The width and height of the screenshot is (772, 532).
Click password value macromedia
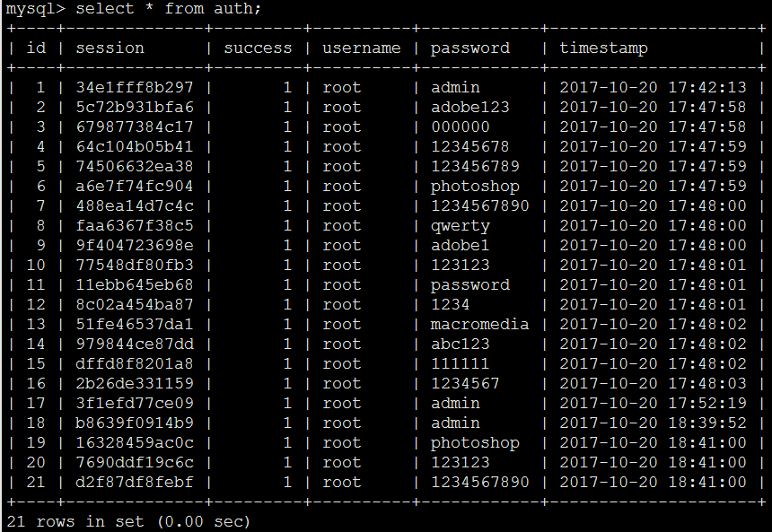pos(480,324)
